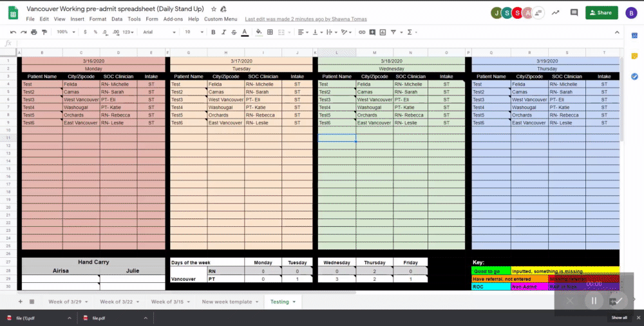Decrease decimal places

coord(106,32)
